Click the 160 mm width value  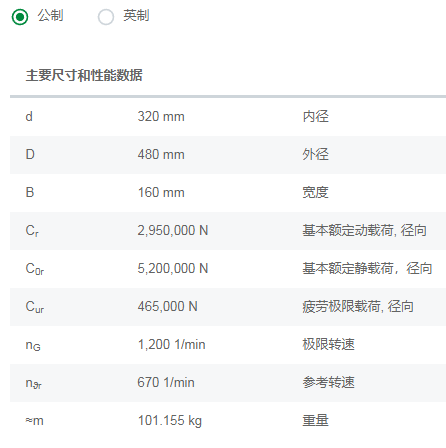tap(161, 193)
